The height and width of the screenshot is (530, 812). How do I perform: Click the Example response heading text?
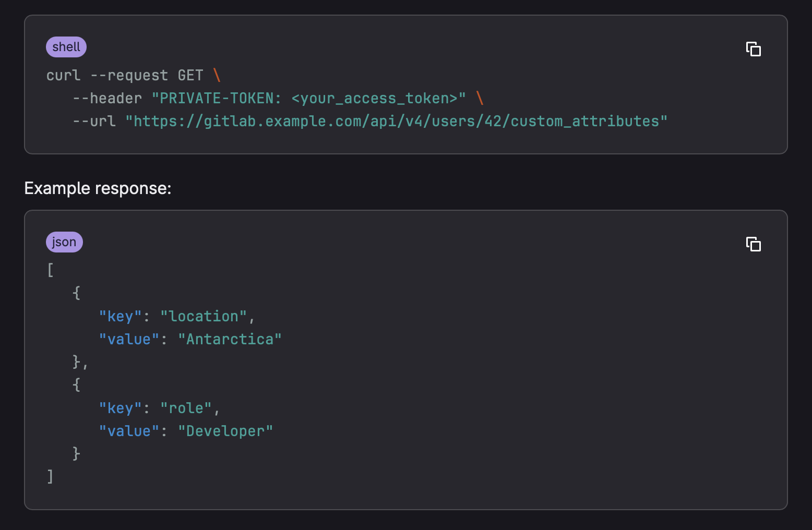pyautogui.click(x=98, y=188)
